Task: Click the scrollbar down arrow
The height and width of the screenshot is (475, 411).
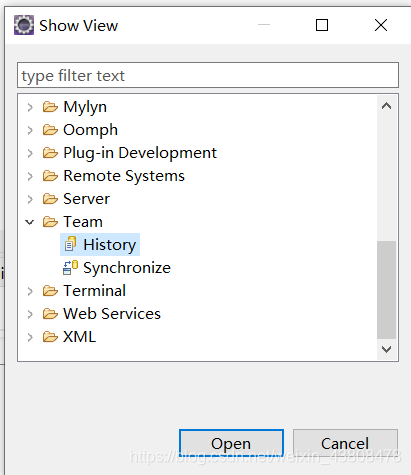Action: point(386,349)
